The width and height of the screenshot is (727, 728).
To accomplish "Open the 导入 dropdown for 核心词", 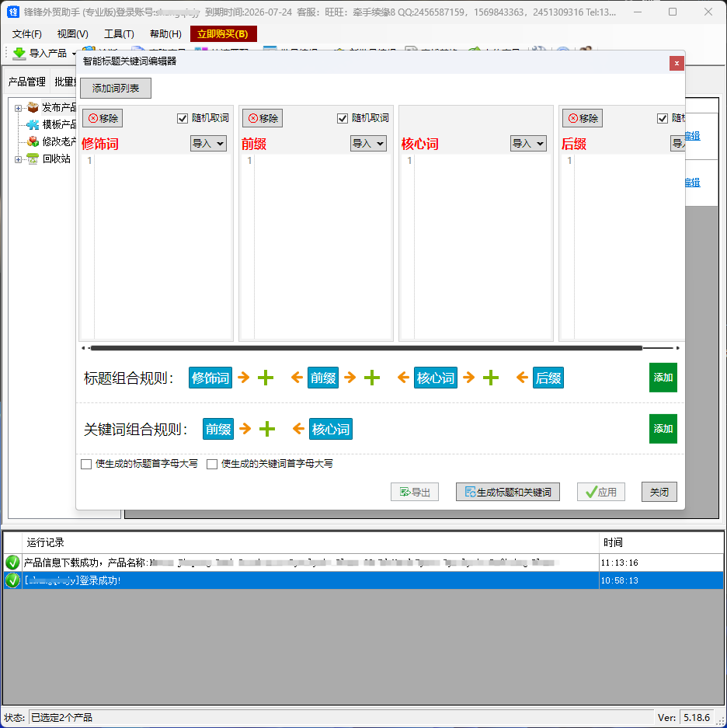I will pyautogui.click(x=528, y=144).
